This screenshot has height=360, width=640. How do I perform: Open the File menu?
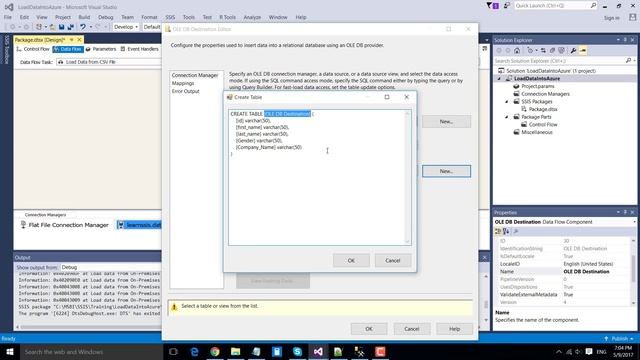8,17
